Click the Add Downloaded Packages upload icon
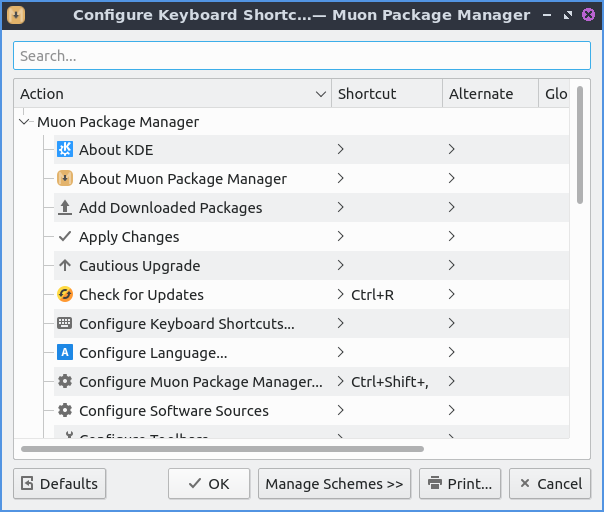This screenshot has height=512, width=604. [65, 208]
